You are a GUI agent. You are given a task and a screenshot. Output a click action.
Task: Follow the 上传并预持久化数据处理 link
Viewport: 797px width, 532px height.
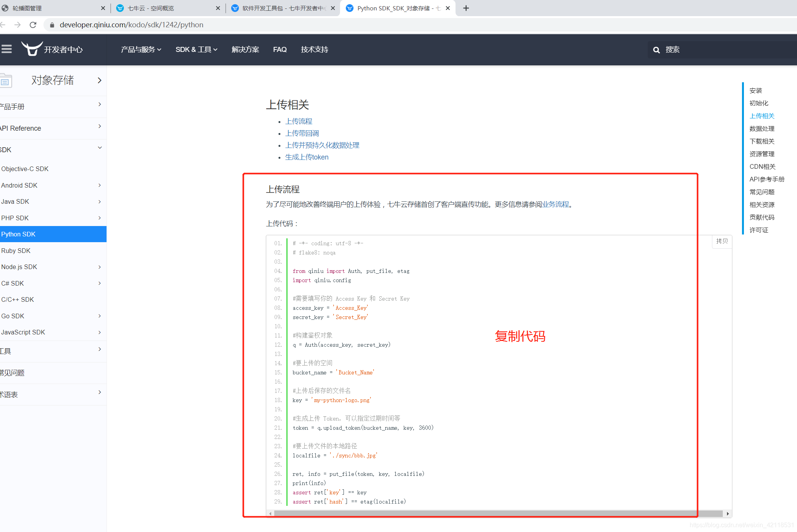(x=322, y=145)
